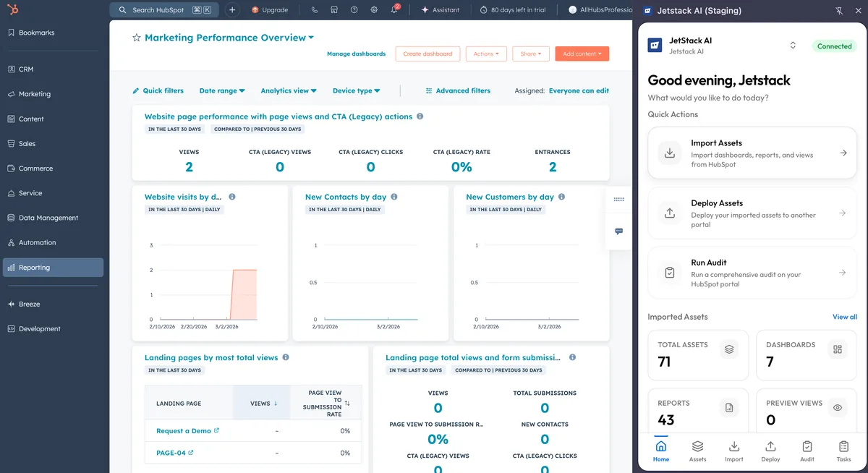
Task: Open HubSpot settings gear
Action: tap(374, 10)
